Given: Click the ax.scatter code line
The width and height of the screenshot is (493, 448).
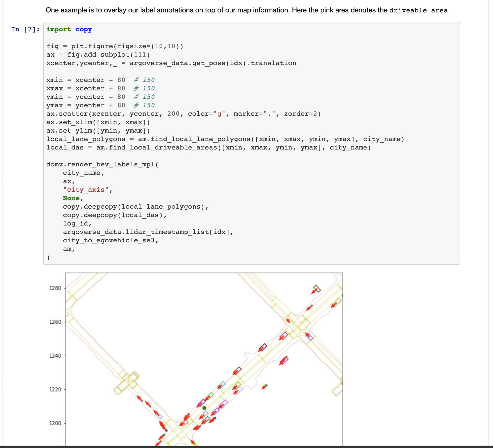Looking at the screenshot, I should (183, 114).
